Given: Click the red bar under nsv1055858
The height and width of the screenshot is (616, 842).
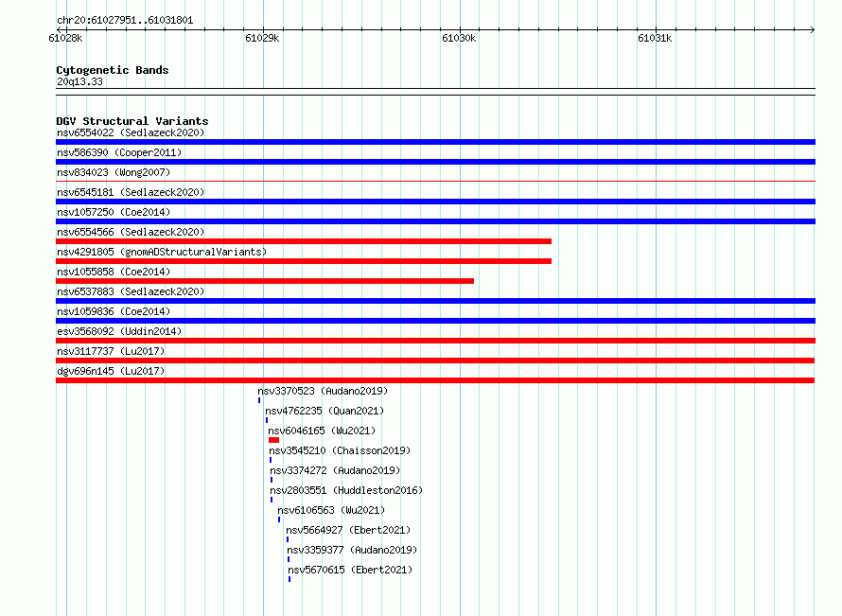Looking at the screenshot, I should 265,281.
